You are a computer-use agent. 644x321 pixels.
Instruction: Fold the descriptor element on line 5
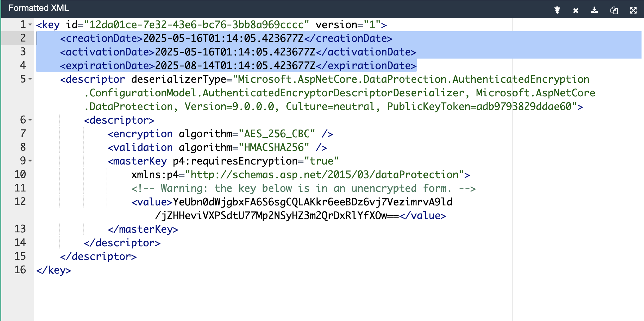[x=30, y=79]
